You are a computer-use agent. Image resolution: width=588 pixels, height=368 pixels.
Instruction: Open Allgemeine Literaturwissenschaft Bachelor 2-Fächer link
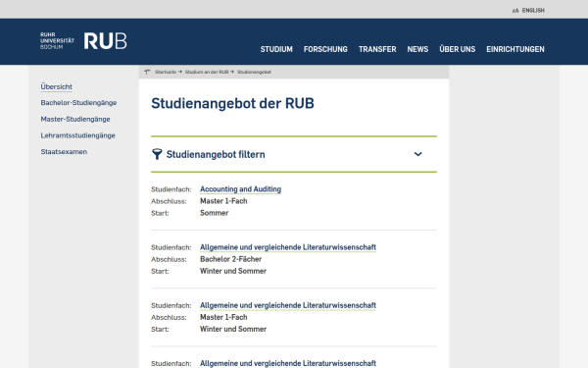(288, 247)
